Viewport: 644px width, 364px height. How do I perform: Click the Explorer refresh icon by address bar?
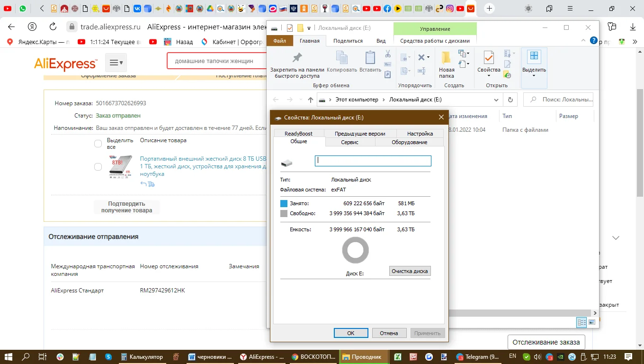click(510, 100)
